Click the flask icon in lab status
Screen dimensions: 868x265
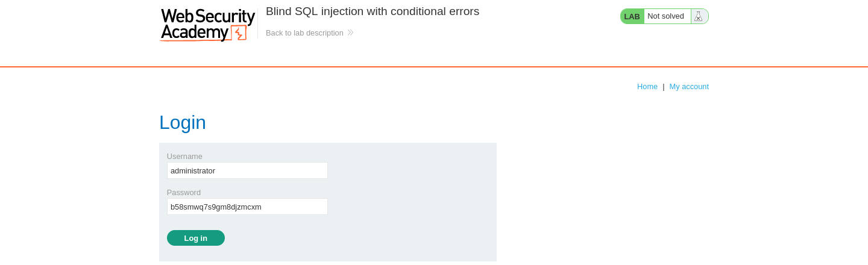(699, 16)
